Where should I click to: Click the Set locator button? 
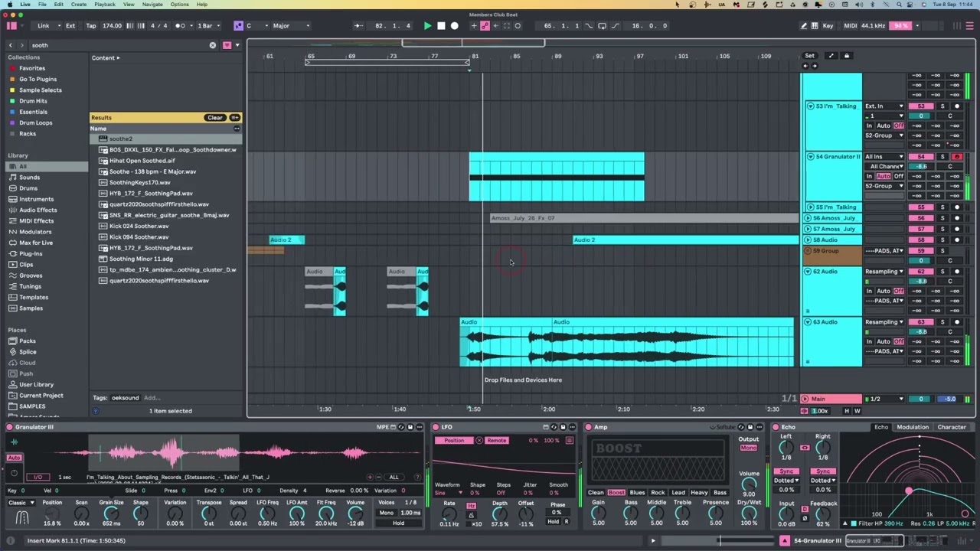pos(809,56)
